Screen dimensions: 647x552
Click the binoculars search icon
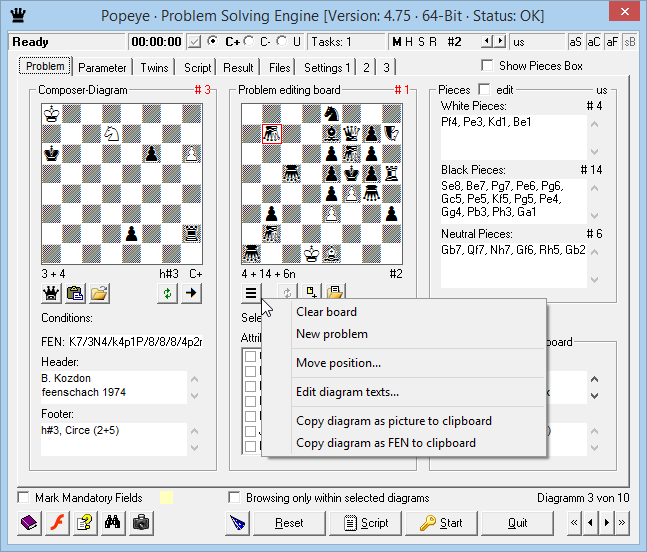point(112,523)
